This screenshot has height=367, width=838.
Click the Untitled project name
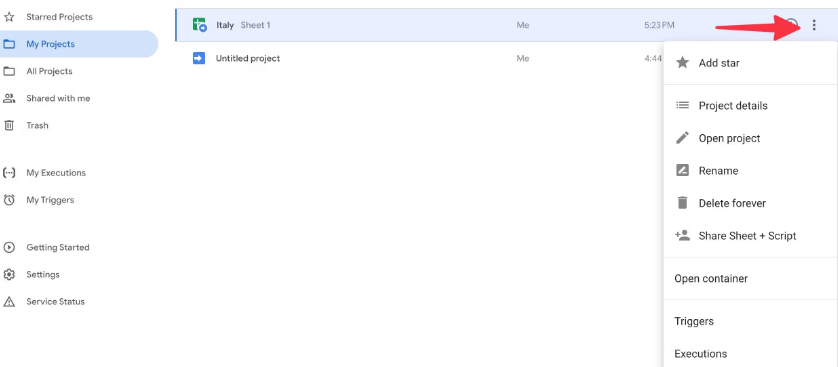[248, 58]
